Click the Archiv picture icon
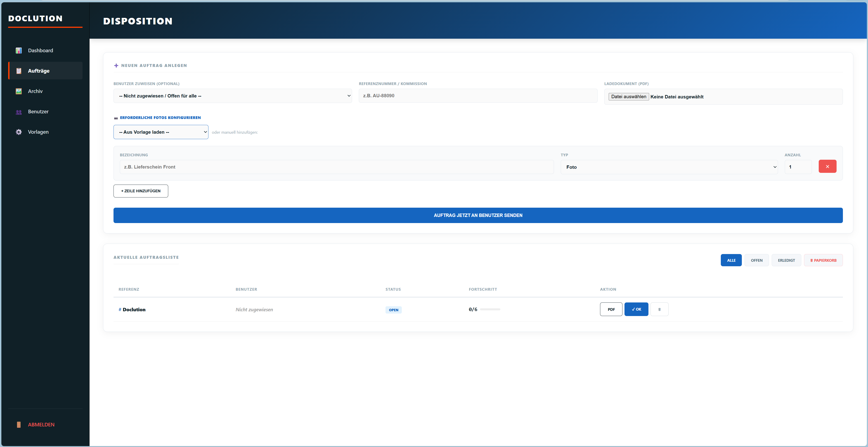Image resolution: width=868 pixels, height=447 pixels. [x=19, y=91]
